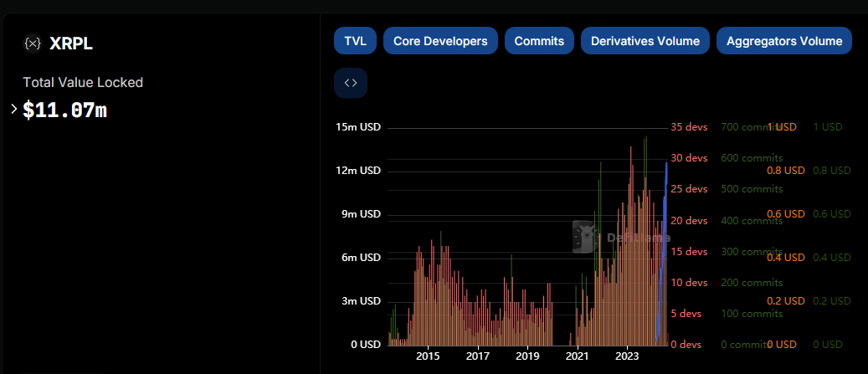Click the 500 commits axis label
This screenshot has height=374, width=868.
coord(752,189)
